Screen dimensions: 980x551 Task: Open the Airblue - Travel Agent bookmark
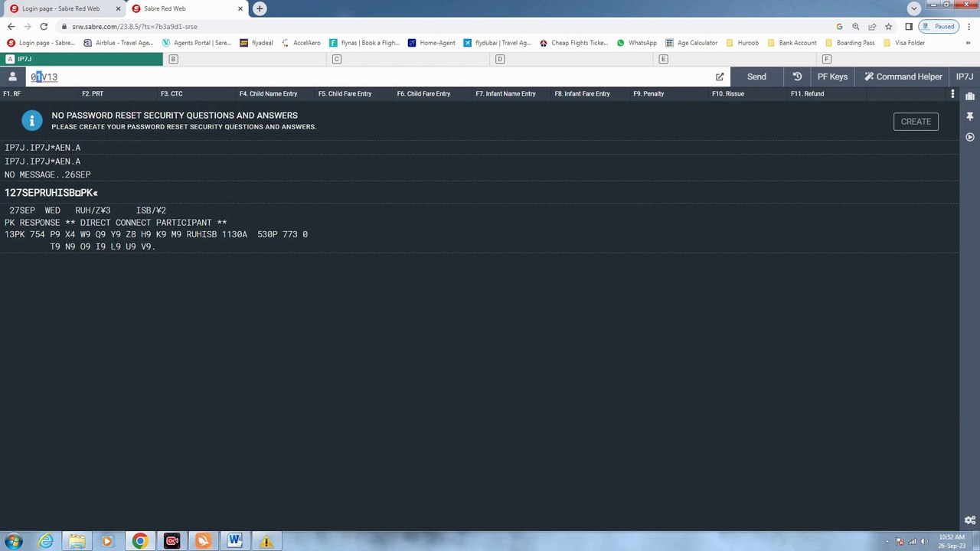pos(119,43)
